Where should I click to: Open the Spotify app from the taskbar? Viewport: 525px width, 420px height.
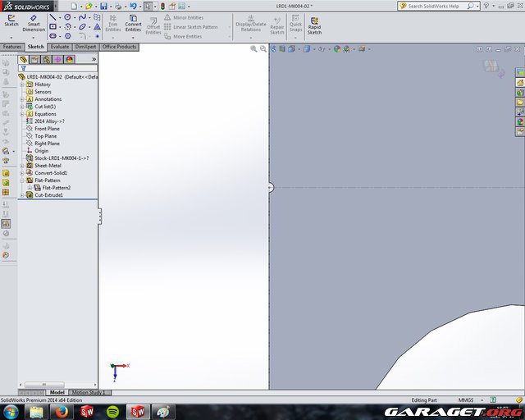tap(112, 411)
